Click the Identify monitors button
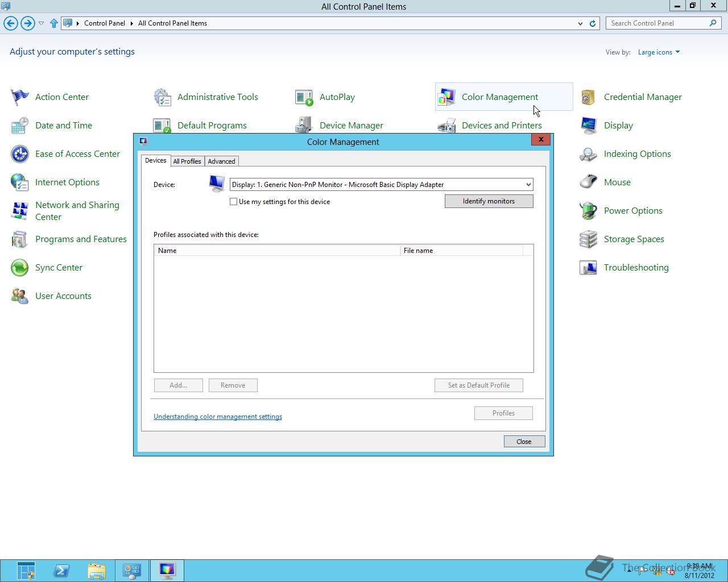 click(x=489, y=201)
